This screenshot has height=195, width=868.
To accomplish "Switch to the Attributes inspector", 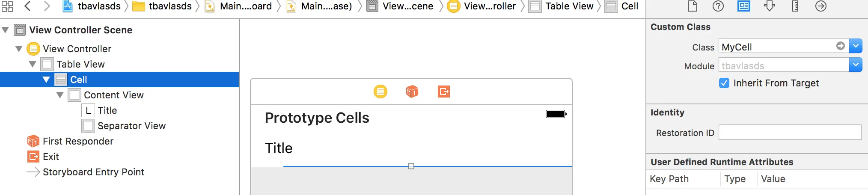I will pyautogui.click(x=770, y=6).
